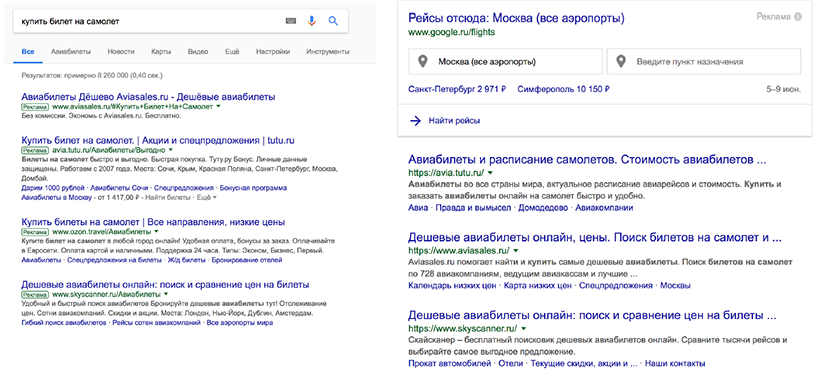The height and width of the screenshot is (374, 818).
Task: Open the ozon.travel ad headline link
Action: 153,222
